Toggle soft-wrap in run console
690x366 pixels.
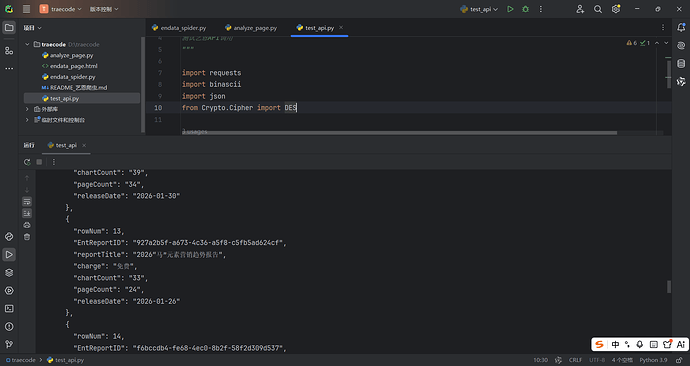[x=27, y=201]
